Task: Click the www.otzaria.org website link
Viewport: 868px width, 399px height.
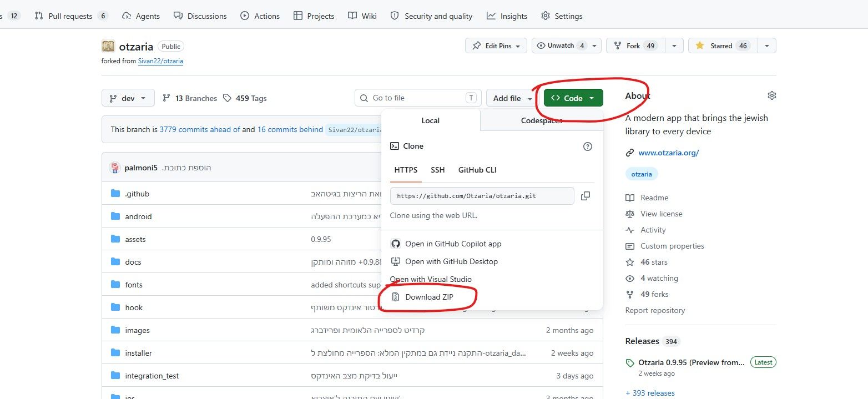Action: click(x=669, y=153)
